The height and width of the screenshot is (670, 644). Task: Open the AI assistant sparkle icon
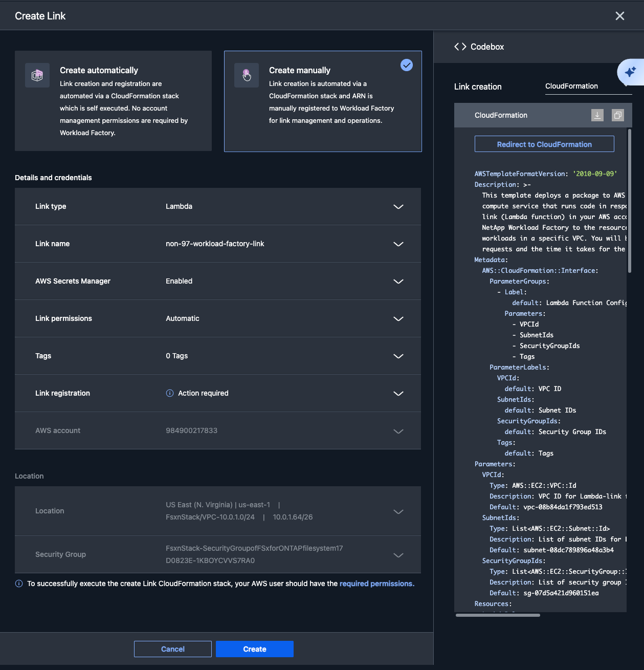[x=630, y=72]
